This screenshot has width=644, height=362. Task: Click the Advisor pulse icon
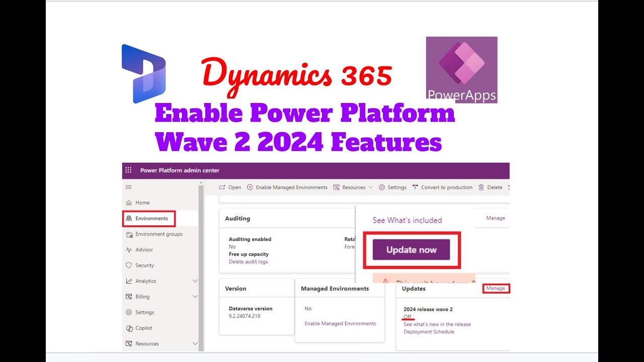[129, 249]
